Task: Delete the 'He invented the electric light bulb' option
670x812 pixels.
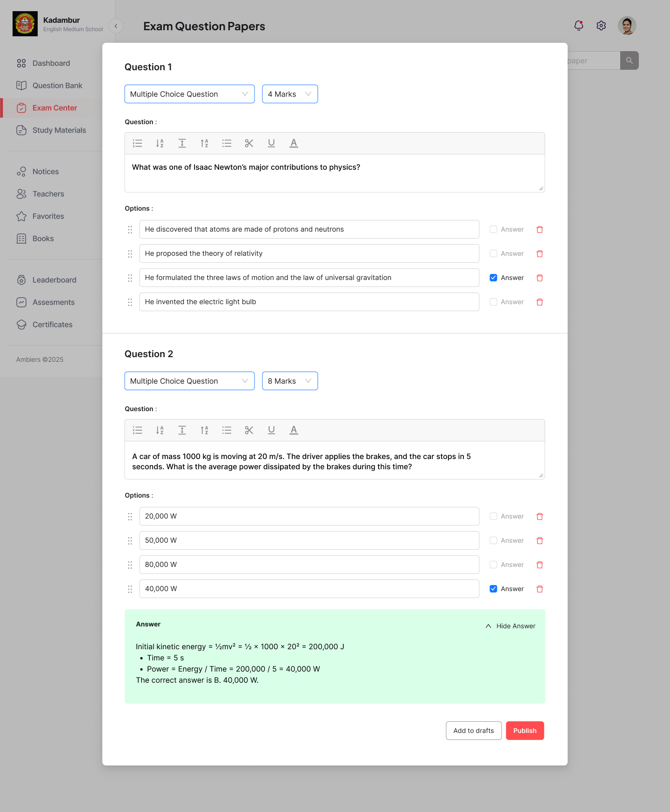Action: 540,302
